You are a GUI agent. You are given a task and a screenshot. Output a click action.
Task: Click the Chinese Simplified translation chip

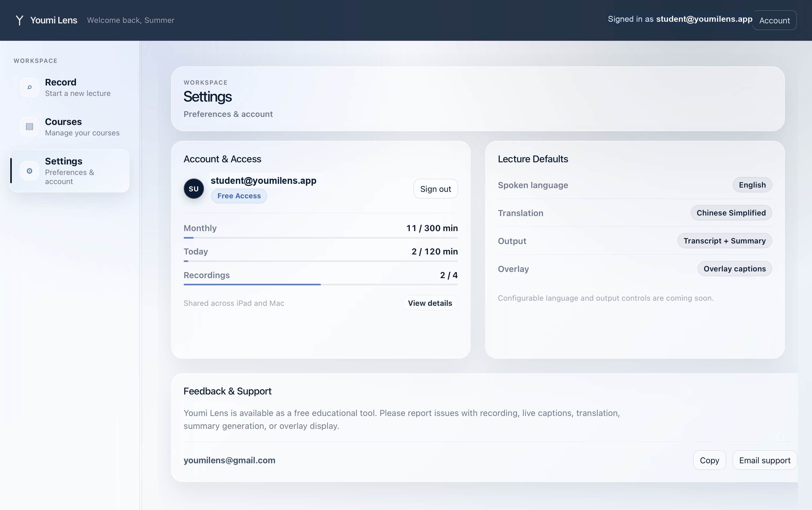(731, 213)
